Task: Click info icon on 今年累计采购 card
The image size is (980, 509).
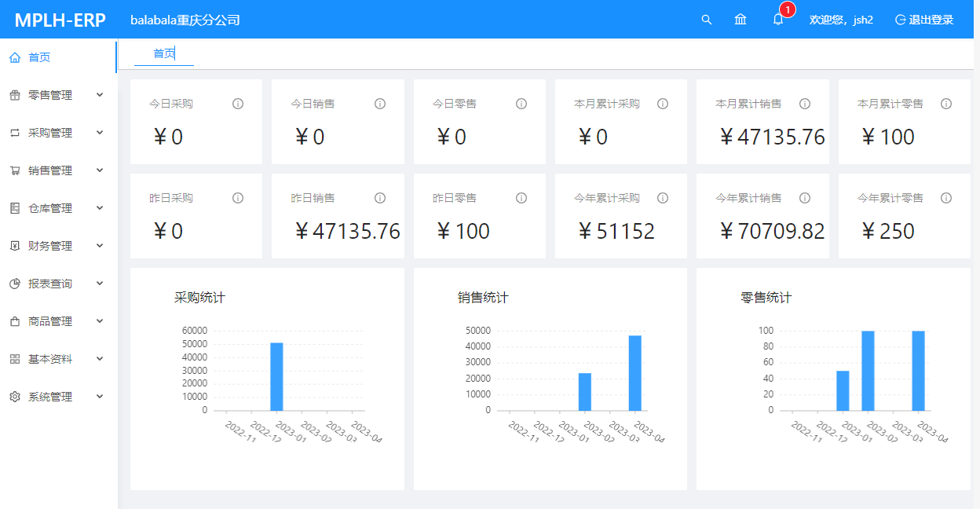Action: click(663, 198)
